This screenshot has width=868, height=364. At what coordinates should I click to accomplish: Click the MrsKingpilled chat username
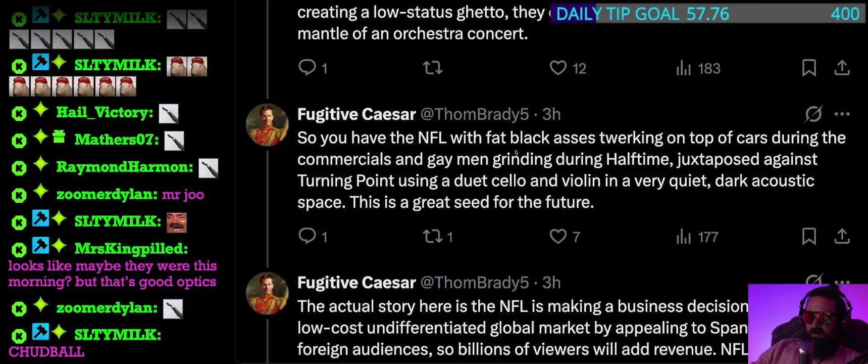tap(131, 248)
